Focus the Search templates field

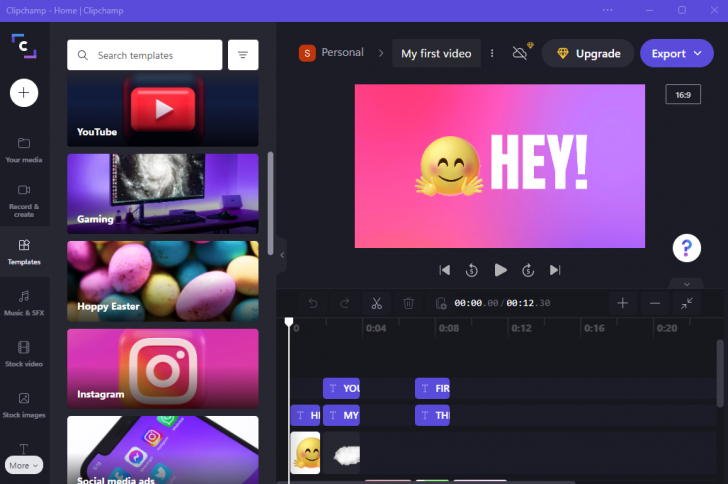144,55
